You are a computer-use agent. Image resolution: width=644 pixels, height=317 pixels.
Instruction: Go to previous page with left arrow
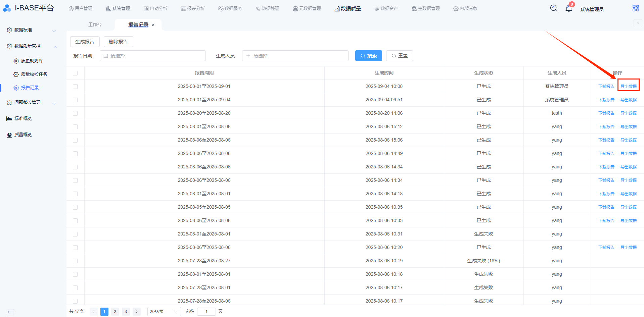pos(94,312)
